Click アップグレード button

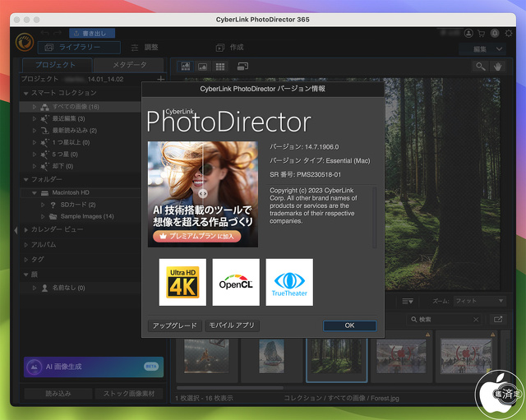(x=175, y=325)
